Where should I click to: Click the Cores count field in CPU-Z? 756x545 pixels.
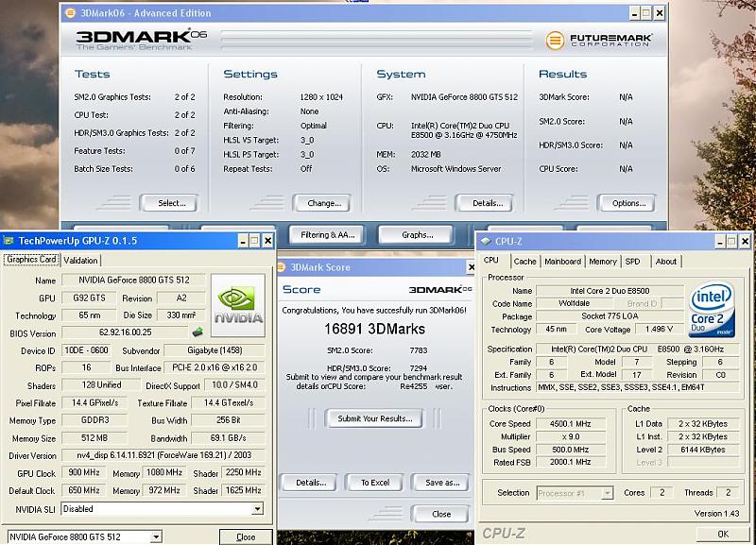click(x=662, y=492)
